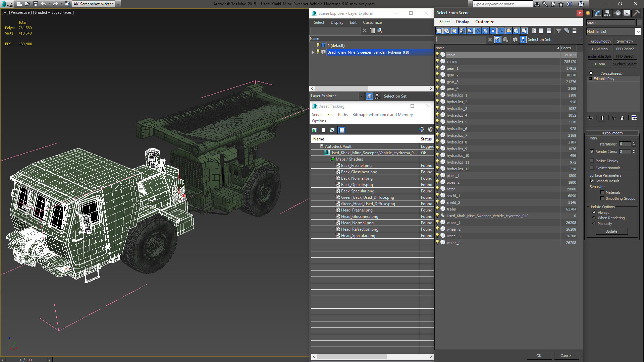Viewport: 644px width, 362px height.
Task: Click the Iterations spinner arrows
Action: click(634, 144)
